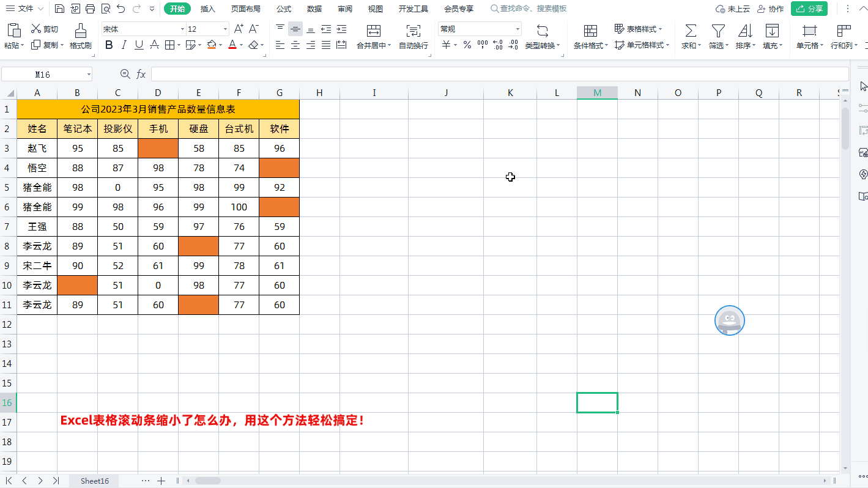
Task: Decrease indent in alignment group
Action: [x=326, y=29]
